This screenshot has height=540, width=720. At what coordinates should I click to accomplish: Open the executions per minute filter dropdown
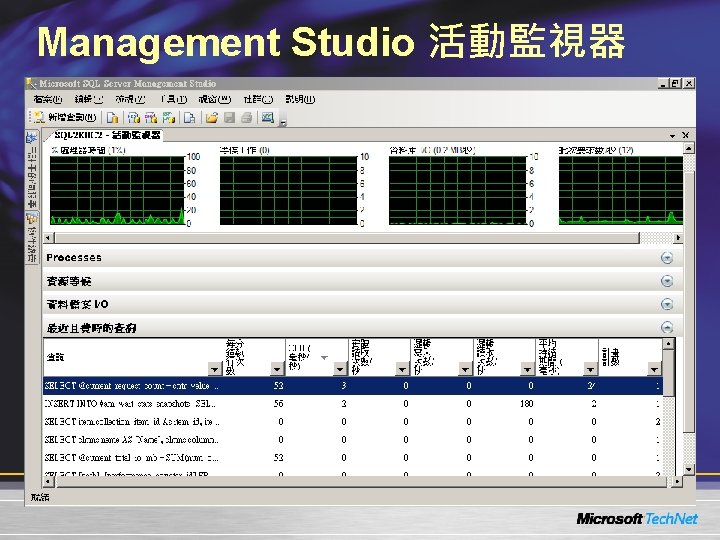click(x=277, y=369)
